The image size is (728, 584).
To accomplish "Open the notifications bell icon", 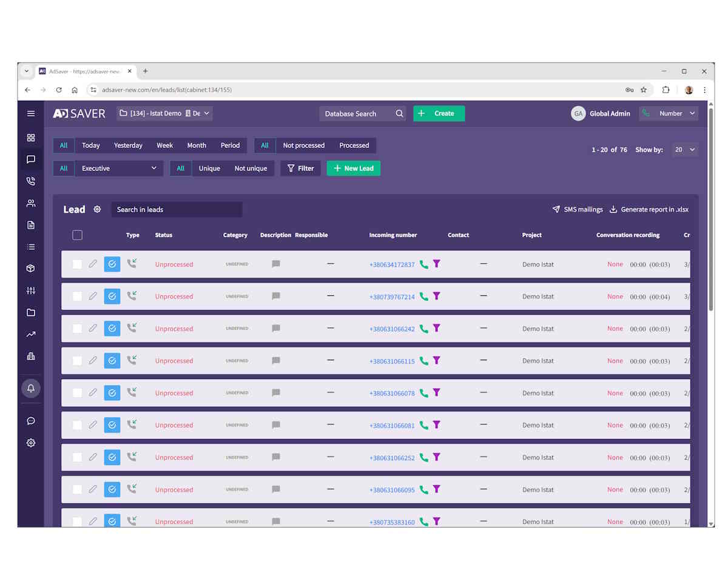I will tap(31, 388).
